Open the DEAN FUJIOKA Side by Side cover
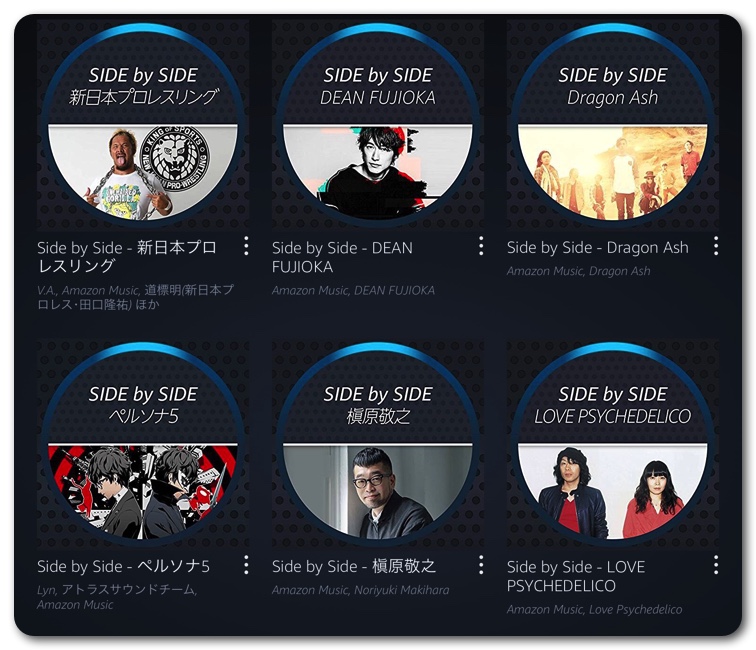 [x=378, y=125]
